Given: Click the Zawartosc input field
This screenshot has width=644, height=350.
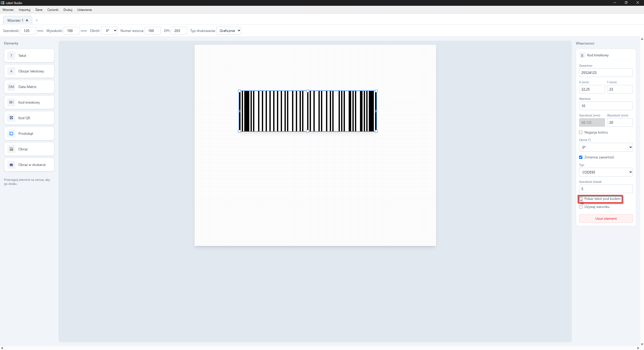Looking at the screenshot, I should tap(606, 73).
